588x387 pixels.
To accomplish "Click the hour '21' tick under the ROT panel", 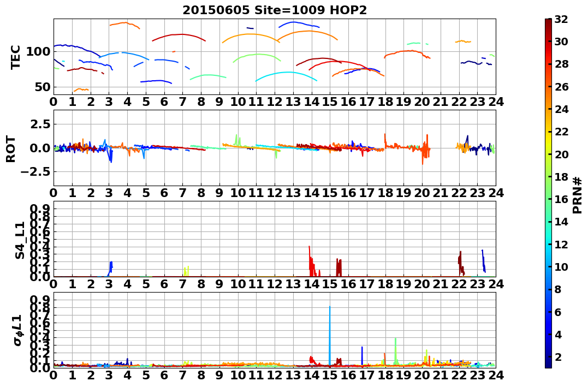I will 441,193.
